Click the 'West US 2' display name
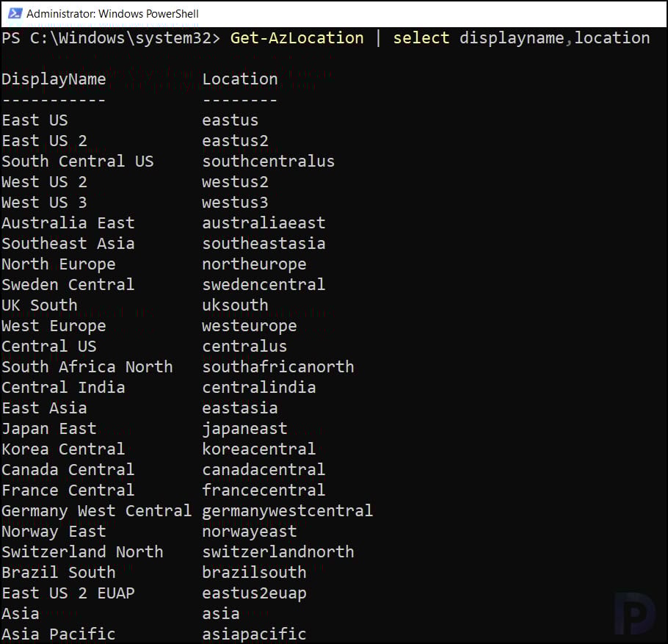Image resolution: width=668 pixels, height=644 pixels. 44,182
